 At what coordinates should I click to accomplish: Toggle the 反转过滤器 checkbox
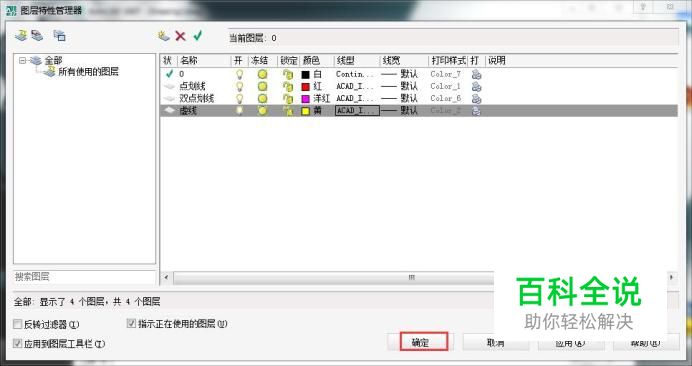[x=18, y=324]
